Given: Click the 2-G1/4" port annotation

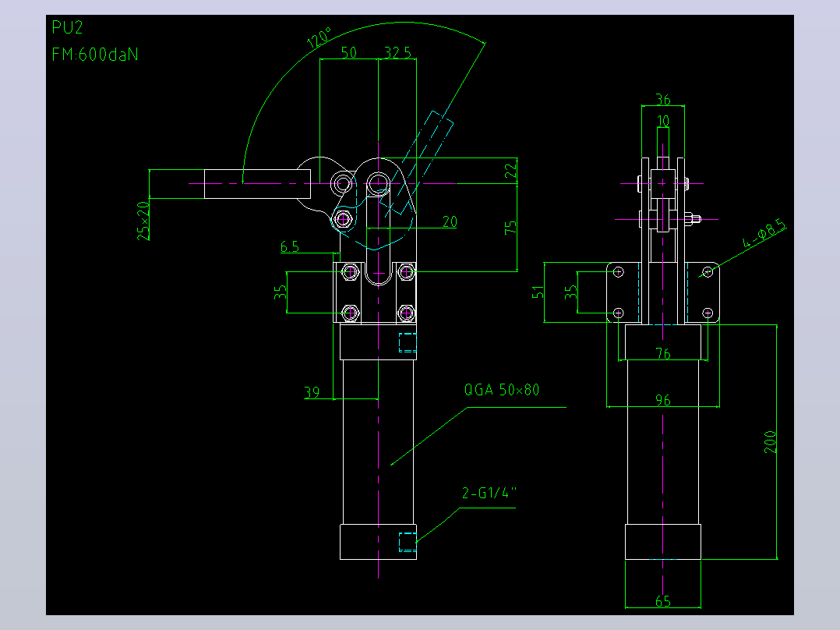Looking at the screenshot, I should [489, 493].
